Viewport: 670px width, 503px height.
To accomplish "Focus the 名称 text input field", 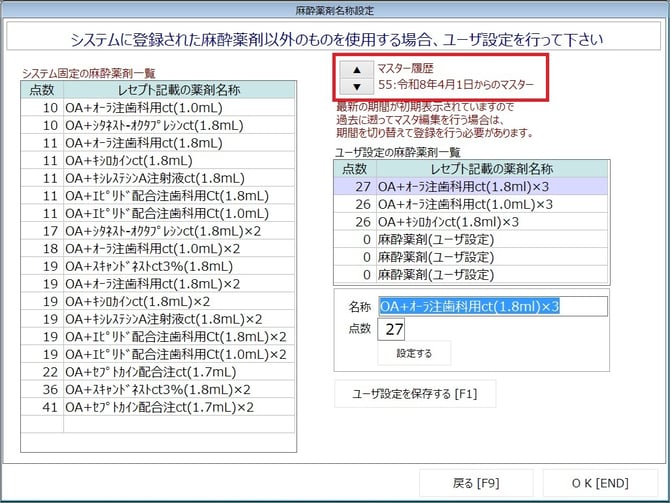I will (492, 307).
